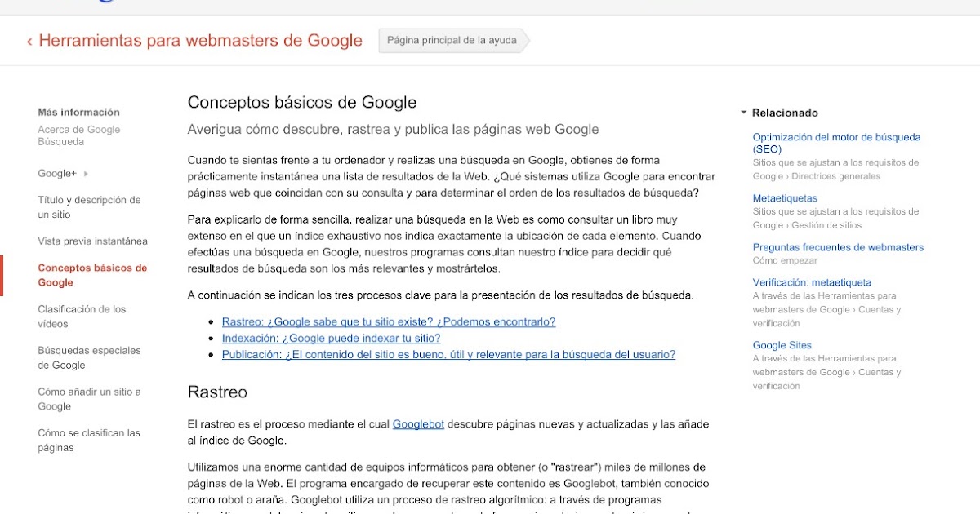Go back to Herramientas para webmasters de Google

[x=200, y=41]
